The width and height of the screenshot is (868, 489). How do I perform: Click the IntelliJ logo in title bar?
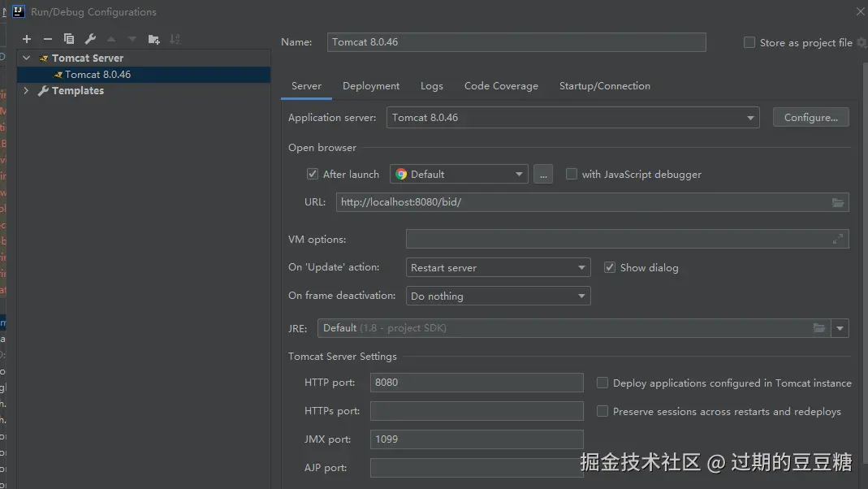coord(19,11)
